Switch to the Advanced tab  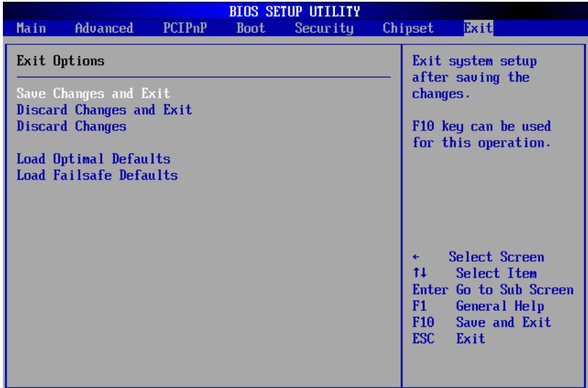[x=104, y=28]
